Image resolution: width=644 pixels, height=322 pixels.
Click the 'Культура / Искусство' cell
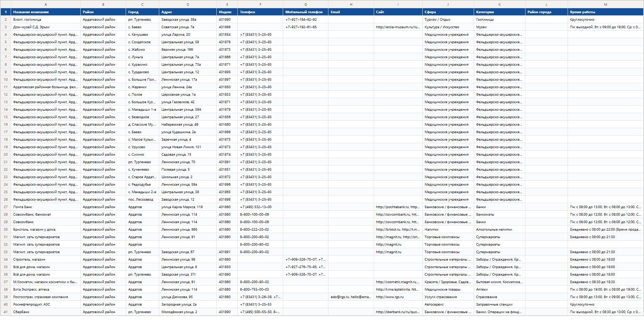(x=448, y=27)
